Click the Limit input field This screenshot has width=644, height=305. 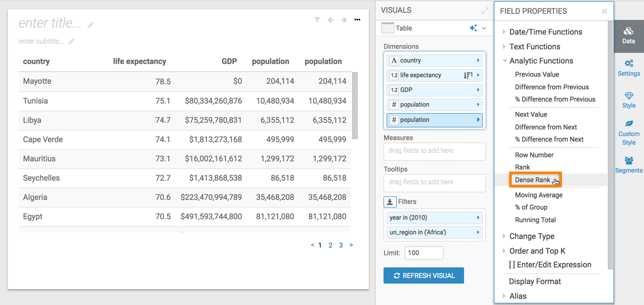pos(424,253)
